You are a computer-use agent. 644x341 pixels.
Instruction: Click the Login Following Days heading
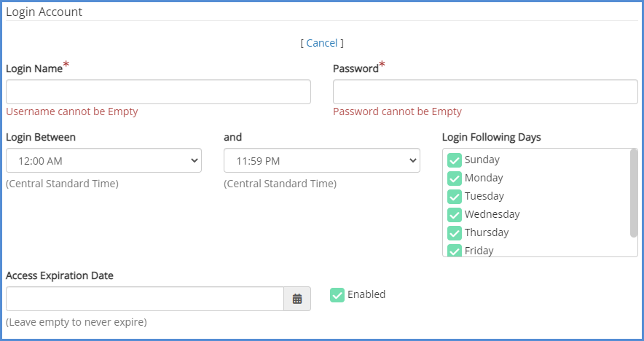tap(491, 137)
